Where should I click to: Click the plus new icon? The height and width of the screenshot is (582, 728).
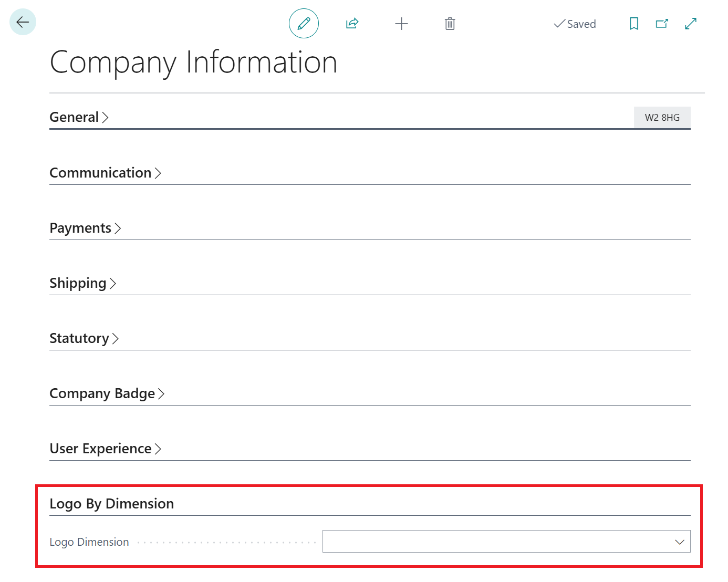(x=401, y=24)
